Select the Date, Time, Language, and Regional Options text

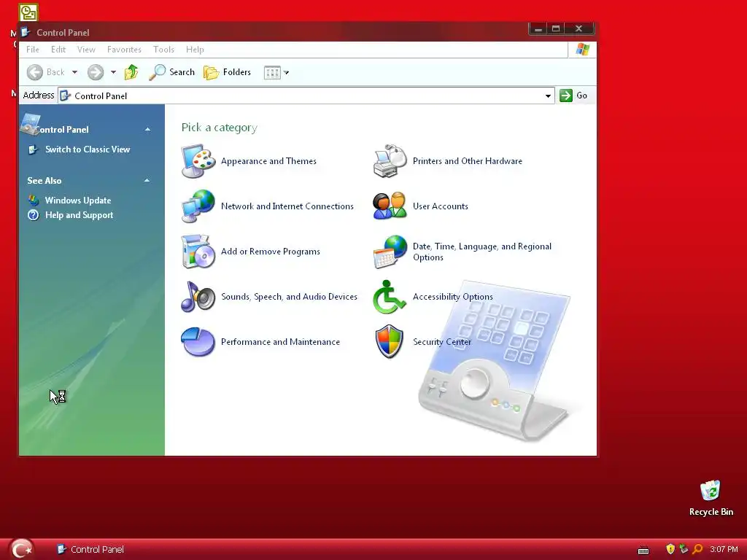tap(481, 252)
